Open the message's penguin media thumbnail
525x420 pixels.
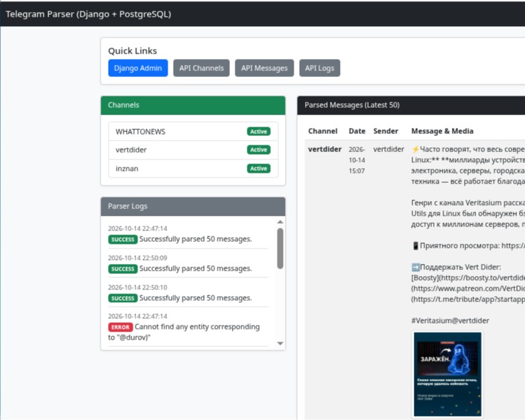(x=448, y=374)
